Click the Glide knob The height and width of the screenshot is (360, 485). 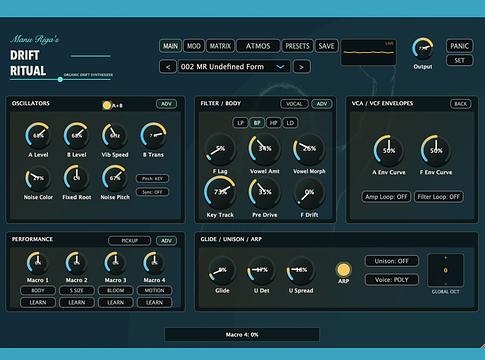pyautogui.click(x=222, y=270)
